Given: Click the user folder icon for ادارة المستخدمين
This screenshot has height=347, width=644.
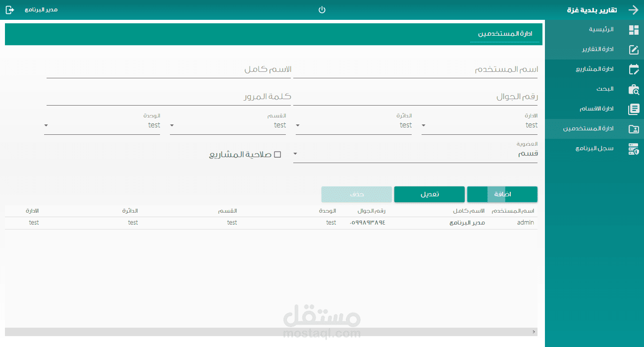Looking at the screenshot, I should [x=634, y=129].
